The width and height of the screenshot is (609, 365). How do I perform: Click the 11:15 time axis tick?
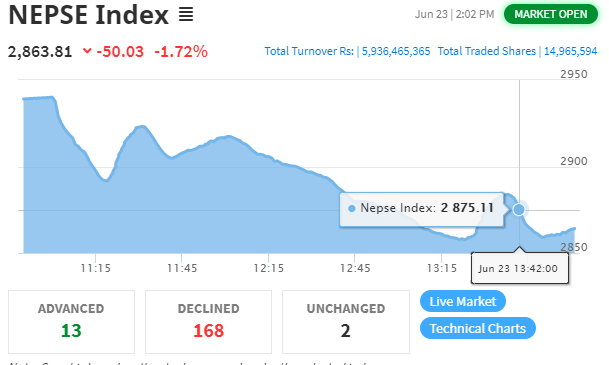96,268
